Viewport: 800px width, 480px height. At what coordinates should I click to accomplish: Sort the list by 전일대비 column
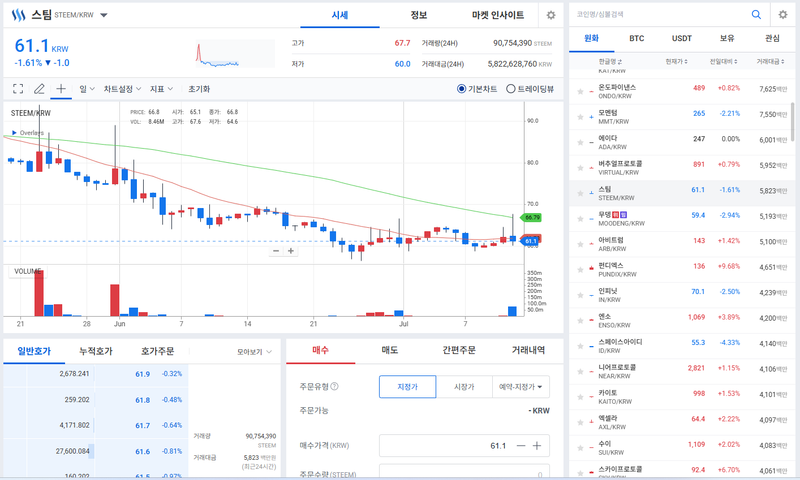723,62
